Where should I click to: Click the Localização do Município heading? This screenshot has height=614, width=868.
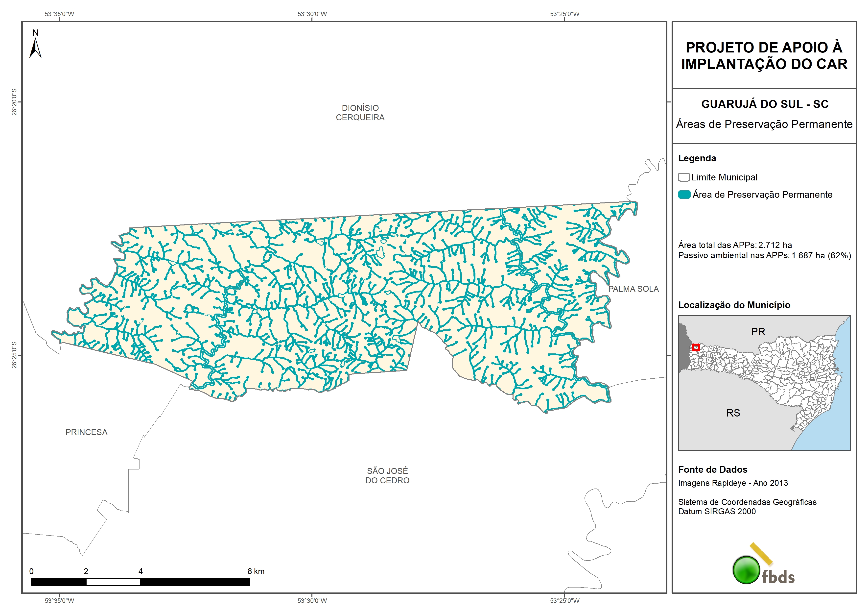click(x=734, y=305)
